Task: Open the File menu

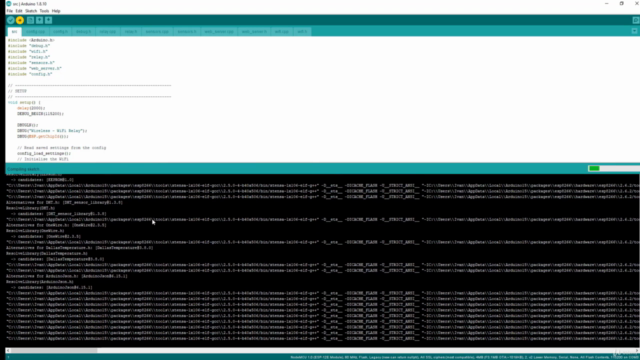Action: pyautogui.click(x=10, y=11)
